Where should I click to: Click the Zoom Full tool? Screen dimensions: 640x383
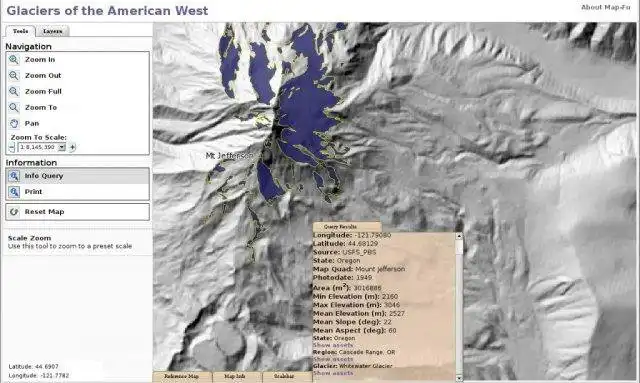(x=77, y=91)
